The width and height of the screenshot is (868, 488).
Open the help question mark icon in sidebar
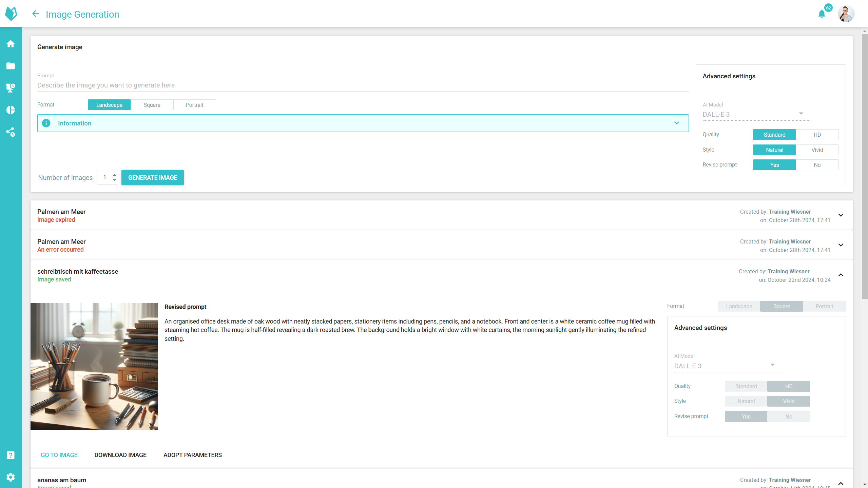coord(11,455)
